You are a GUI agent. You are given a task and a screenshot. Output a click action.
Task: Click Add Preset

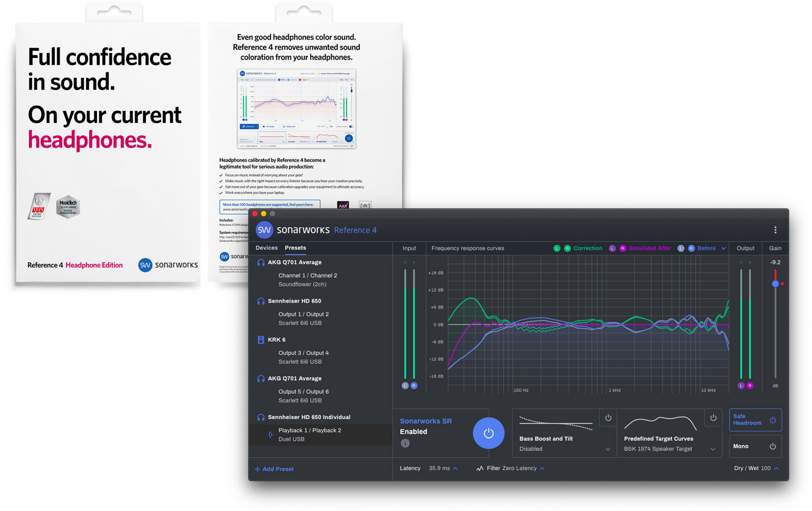pos(274,469)
